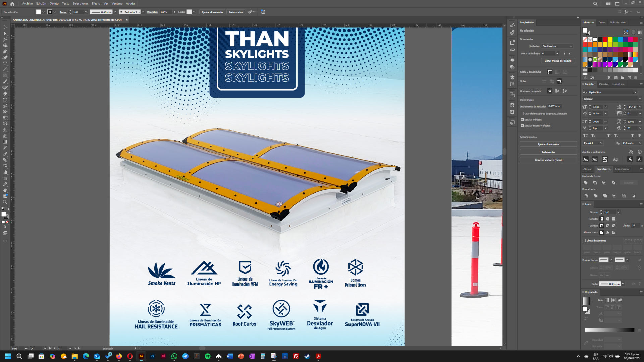644x362 pixels.
Task: Select the Paintbrush tool
Action: pyautogui.click(x=5, y=82)
